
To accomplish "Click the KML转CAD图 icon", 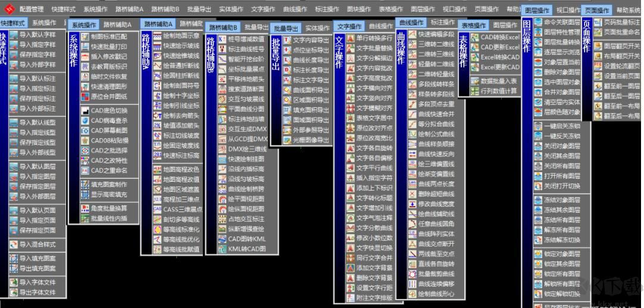I will 222,249.
